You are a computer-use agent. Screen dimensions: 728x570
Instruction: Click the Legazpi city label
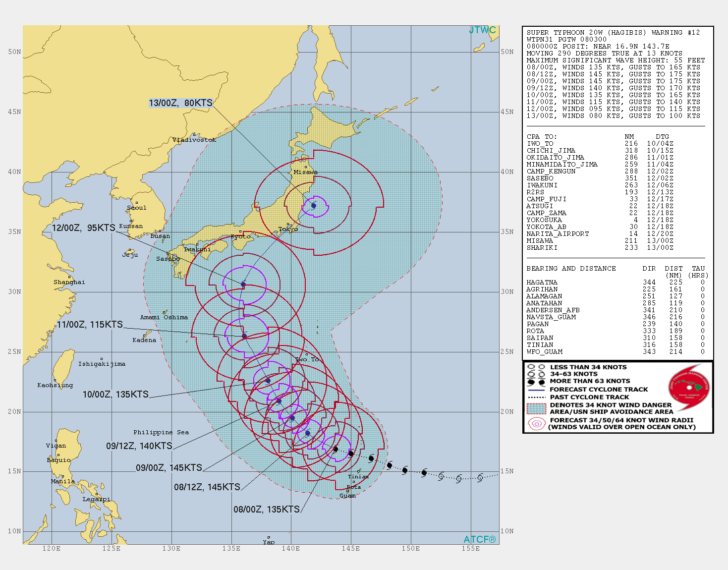[x=96, y=499]
